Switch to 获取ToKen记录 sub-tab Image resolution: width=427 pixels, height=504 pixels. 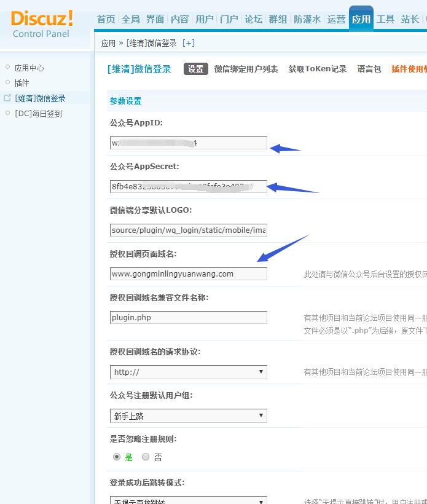pyautogui.click(x=318, y=69)
